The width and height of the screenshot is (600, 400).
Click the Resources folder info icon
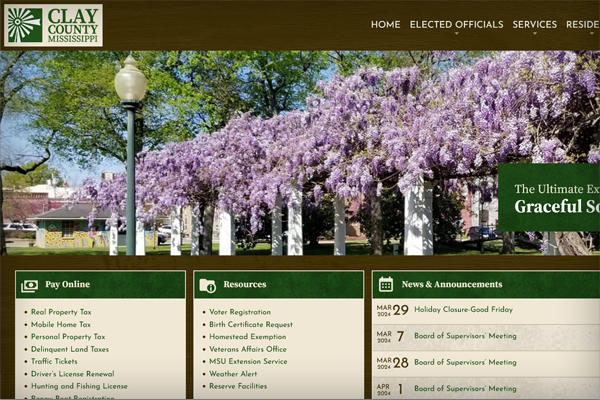208,286
